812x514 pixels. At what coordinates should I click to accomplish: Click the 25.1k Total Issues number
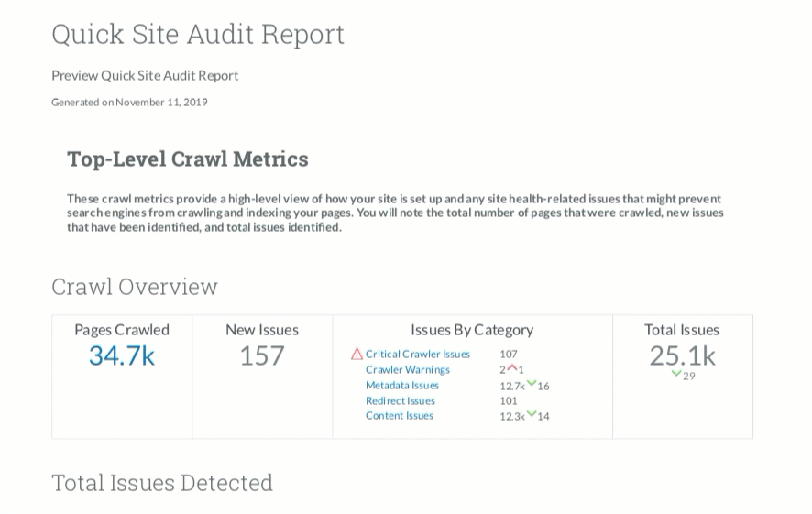click(x=682, y=355)
